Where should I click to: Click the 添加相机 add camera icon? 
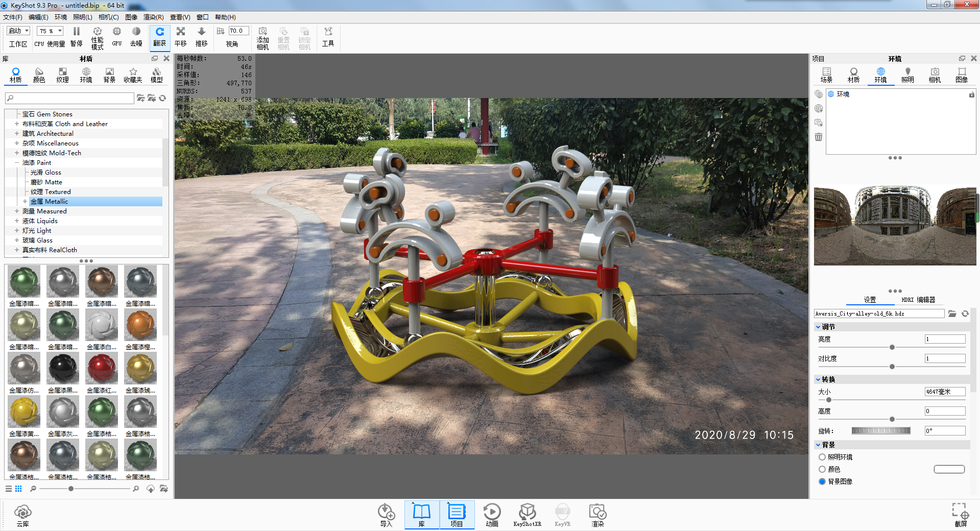[x=263, y=38]
